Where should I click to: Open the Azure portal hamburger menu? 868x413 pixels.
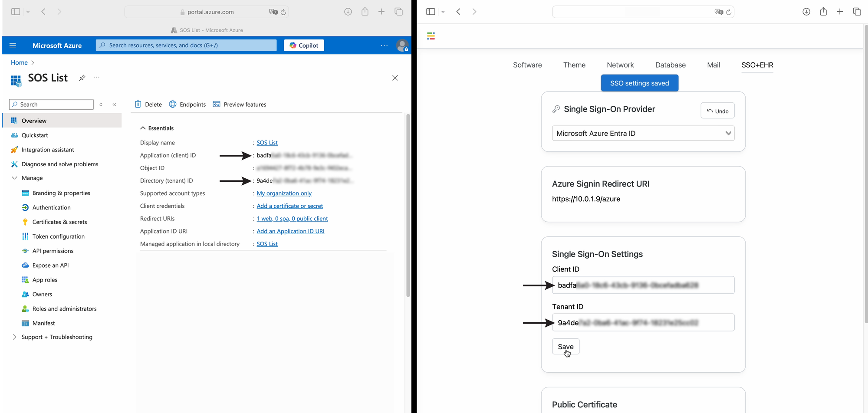pyautogui.click(x=13, y=45)
